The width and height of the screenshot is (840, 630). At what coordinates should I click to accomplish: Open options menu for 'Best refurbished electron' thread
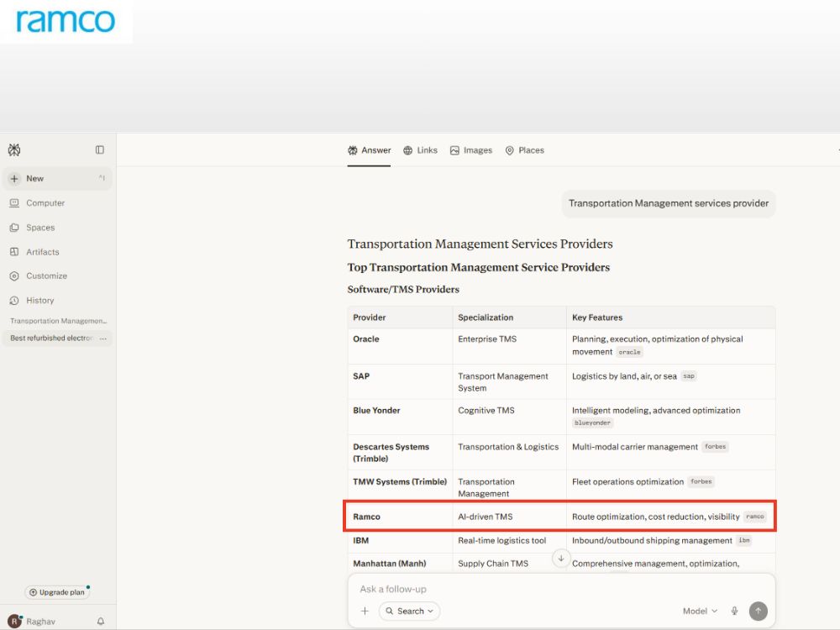tap(102, 339)
